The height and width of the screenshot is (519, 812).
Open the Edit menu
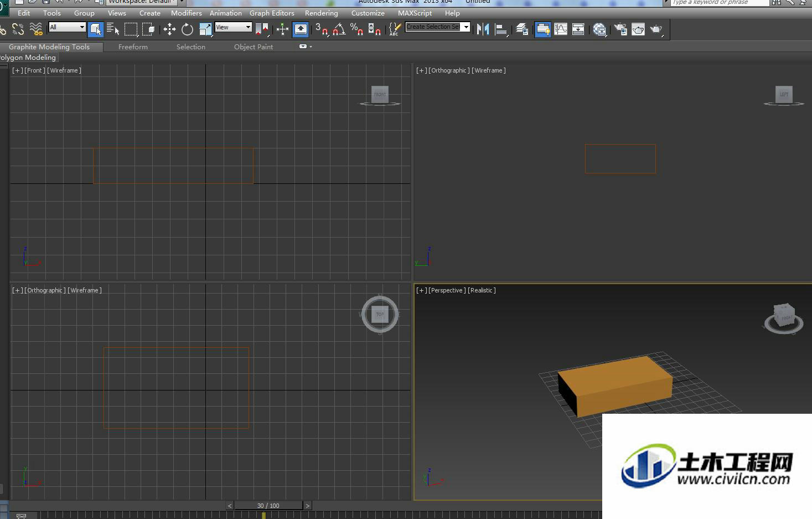click(x=24, y=13)
